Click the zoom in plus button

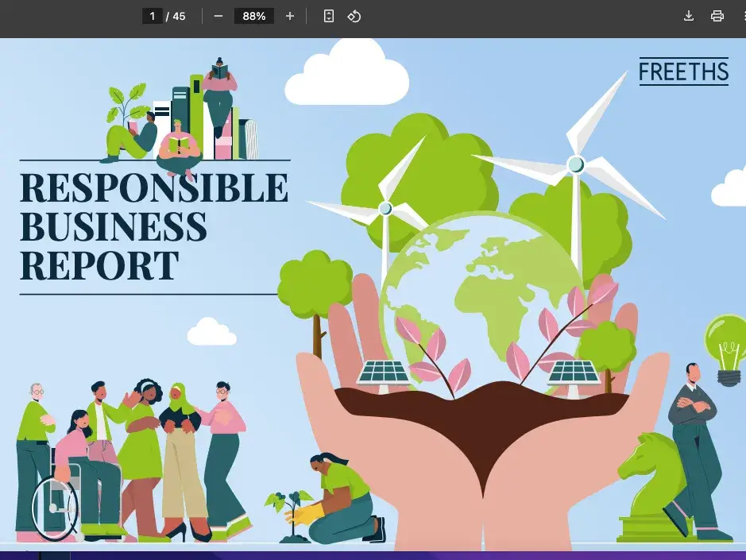coord(290,16)
